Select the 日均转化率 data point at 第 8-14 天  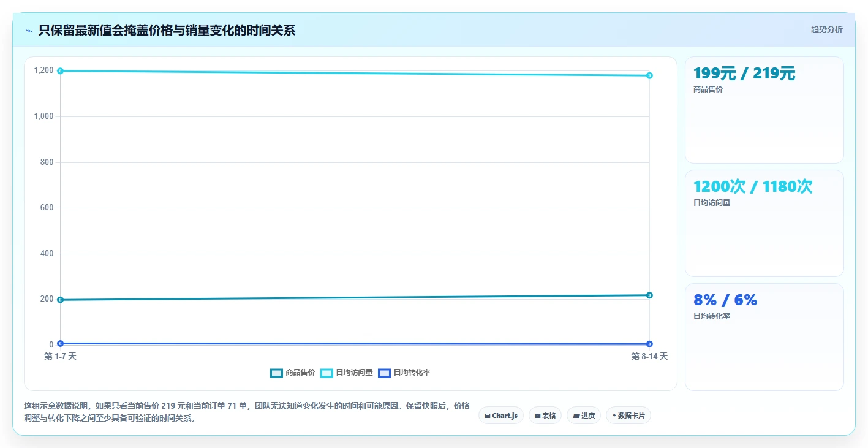tap(649, 344)
